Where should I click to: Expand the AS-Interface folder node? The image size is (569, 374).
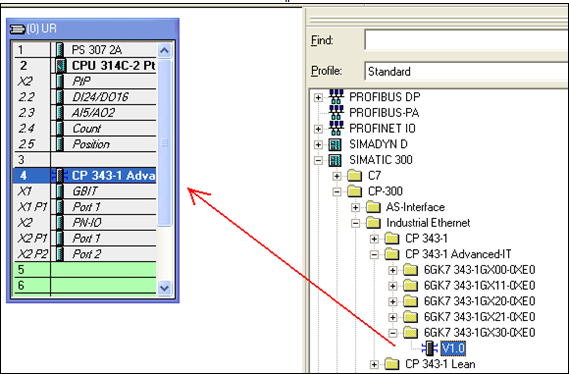356,207
